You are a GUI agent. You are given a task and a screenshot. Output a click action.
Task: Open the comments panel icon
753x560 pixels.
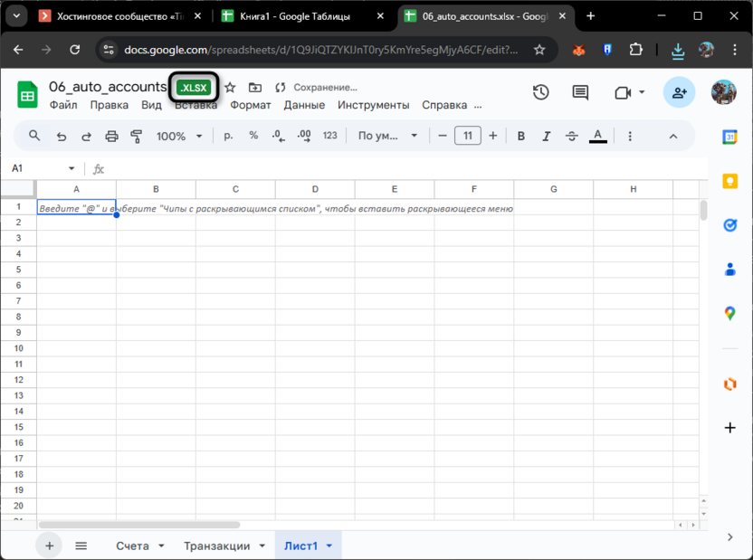tap(580, 92)
